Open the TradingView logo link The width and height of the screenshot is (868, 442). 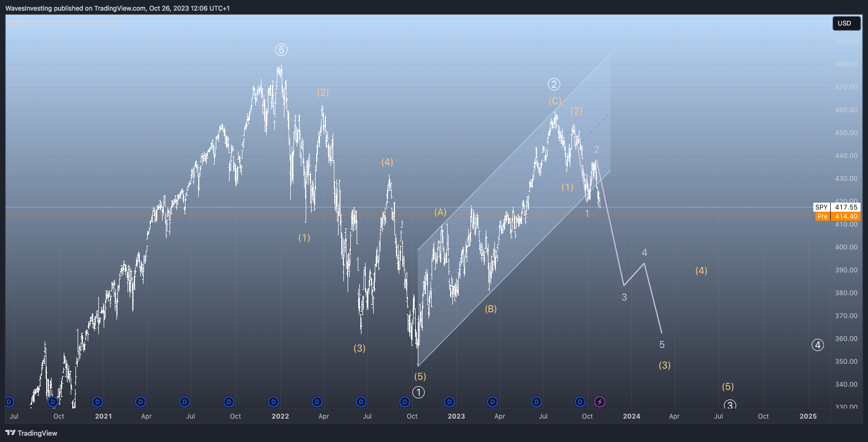tap(31, 433)
